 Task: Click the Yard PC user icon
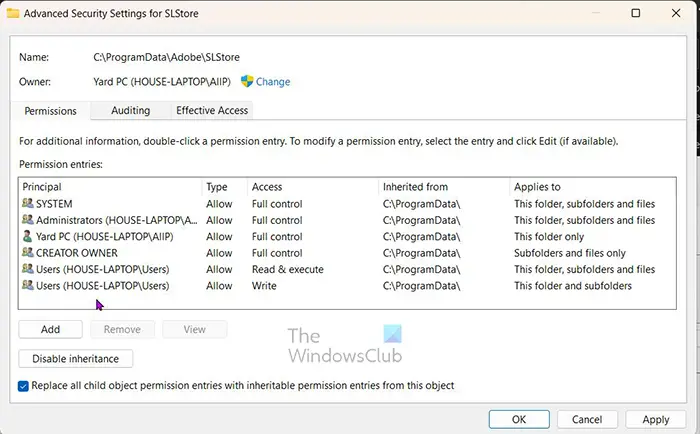[28, 236]
